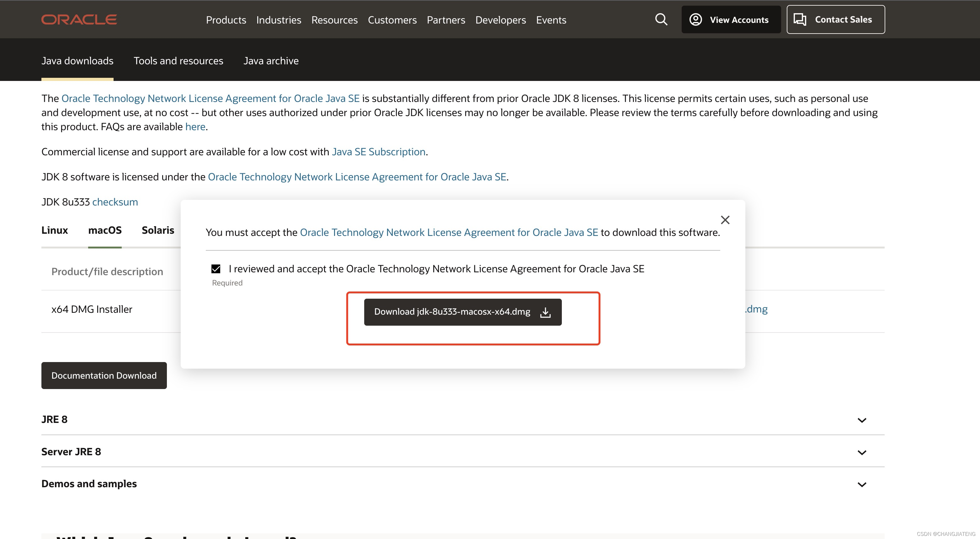Click the 'Server JRE 8' heading

[x=71, y=451]
